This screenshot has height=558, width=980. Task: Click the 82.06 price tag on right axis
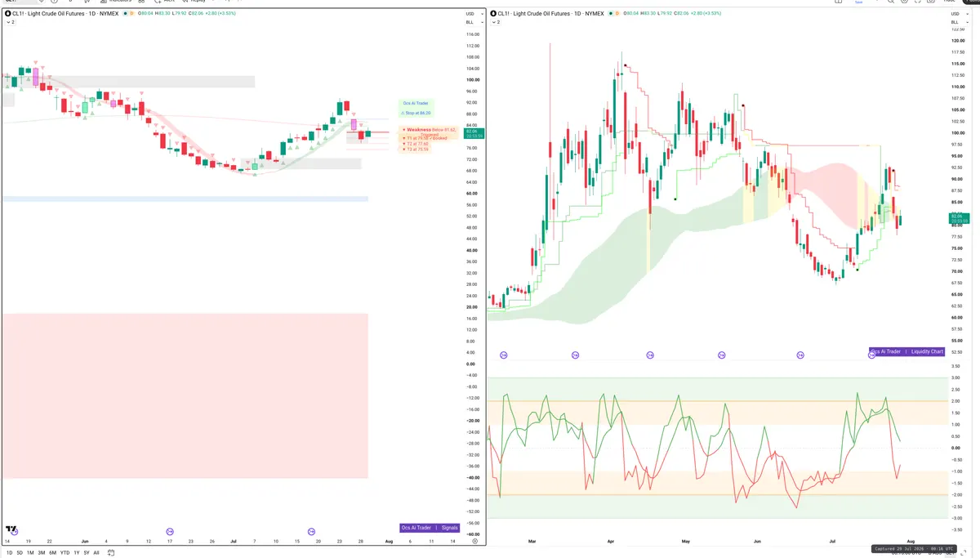(x=959, y=218)
